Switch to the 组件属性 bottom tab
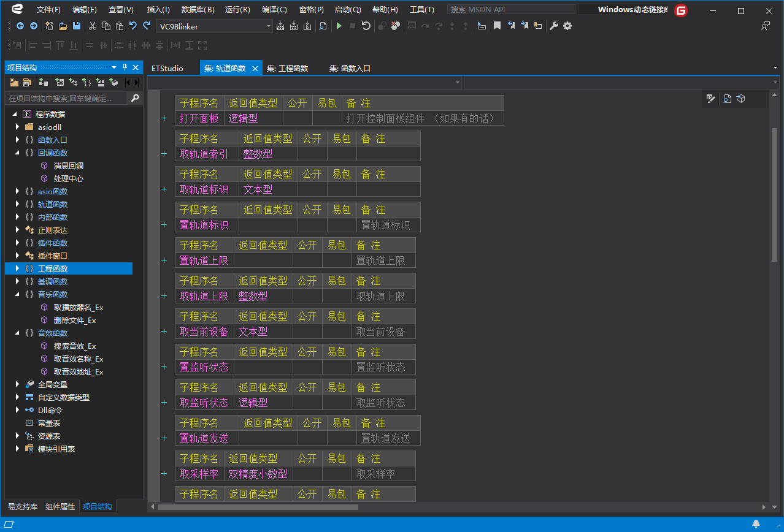 (60, 507)
